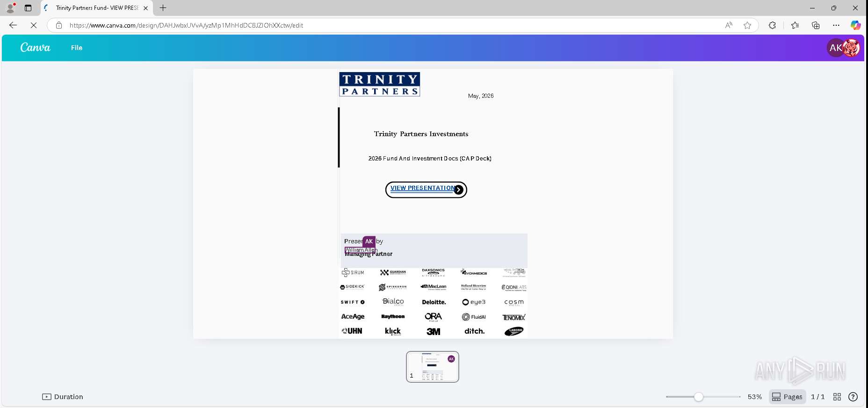Viewport: 868px width, 408px height.
Task: Click the ditch. logo
Action: click(474, 331)
